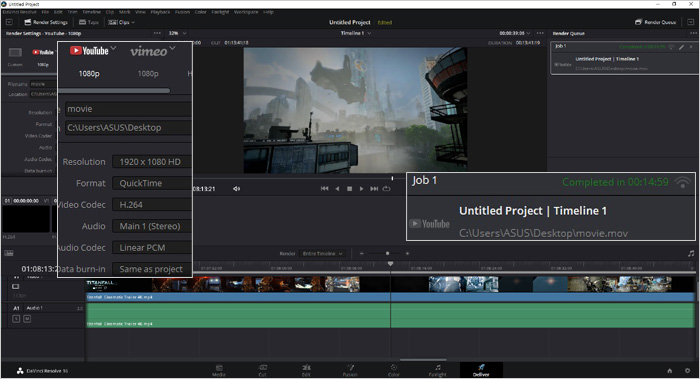Open the Resolution 1920 x 1080 HD dropdown
Screen dimensions: 700x379
click(x=152, y=162)
